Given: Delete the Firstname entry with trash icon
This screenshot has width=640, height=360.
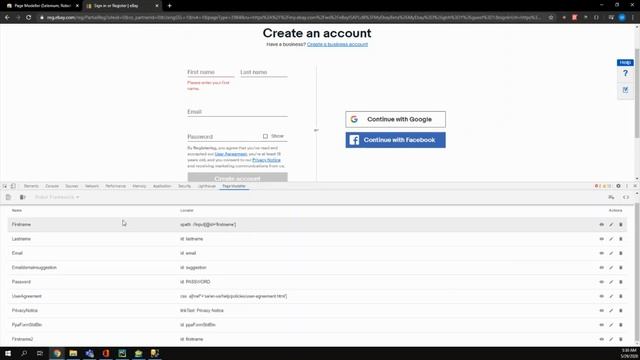Looking at the screenshot, I should tap(621, 224).
